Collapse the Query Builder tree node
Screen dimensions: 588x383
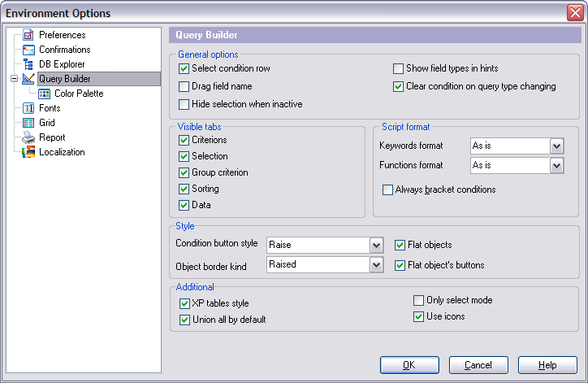point(13,79)
